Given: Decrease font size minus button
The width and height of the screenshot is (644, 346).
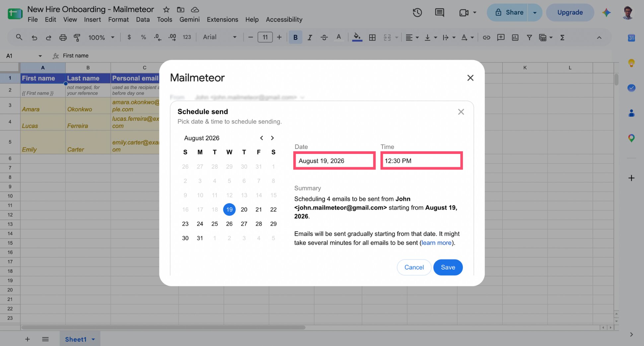Looking at the screenshot, I should click(x=250, y=37).
